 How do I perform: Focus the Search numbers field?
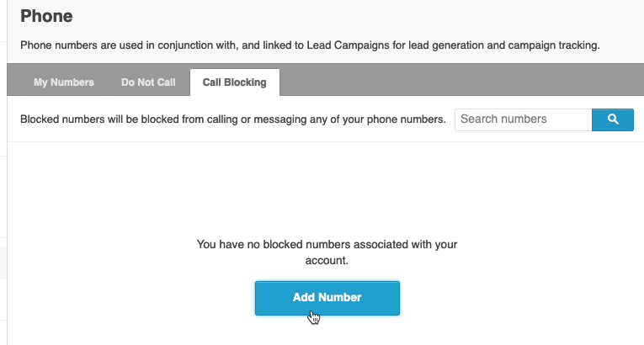click(x=523, y=119)
